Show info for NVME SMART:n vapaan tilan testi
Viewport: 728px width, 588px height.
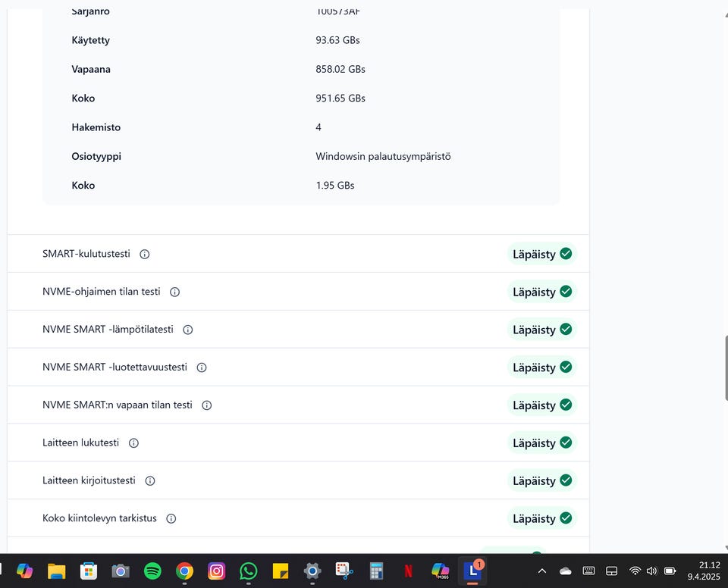click(x=206, y=405)
